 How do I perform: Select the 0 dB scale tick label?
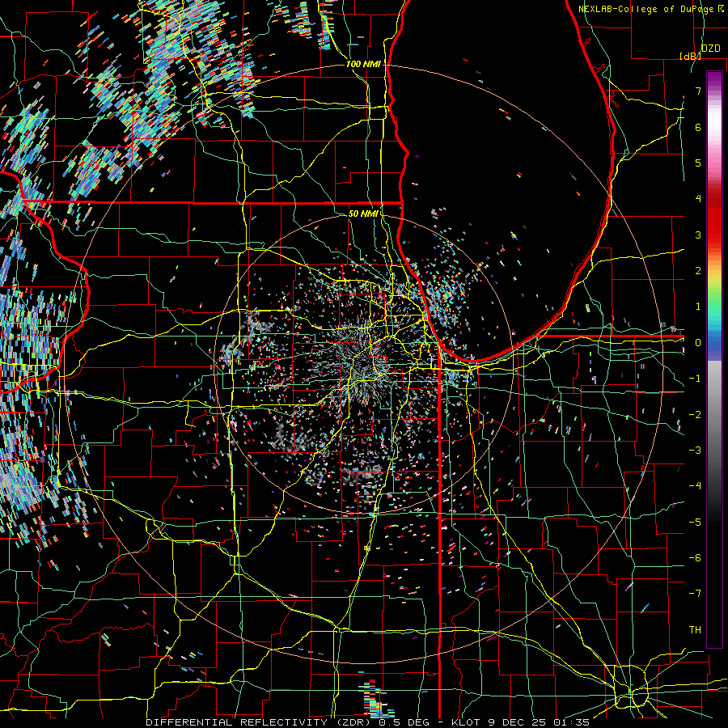698,343
